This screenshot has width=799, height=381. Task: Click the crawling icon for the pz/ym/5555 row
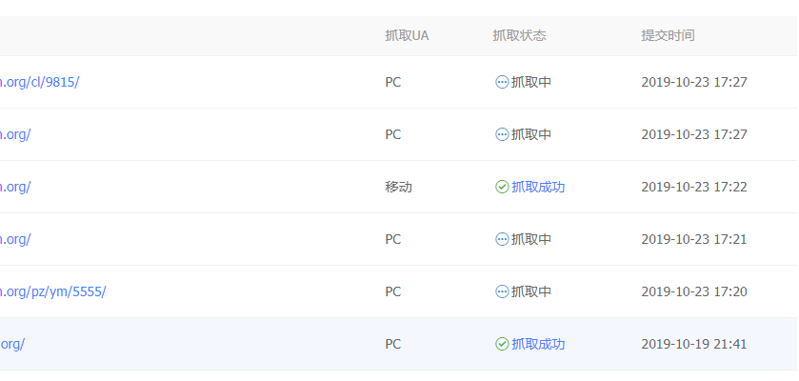point(502,291)
